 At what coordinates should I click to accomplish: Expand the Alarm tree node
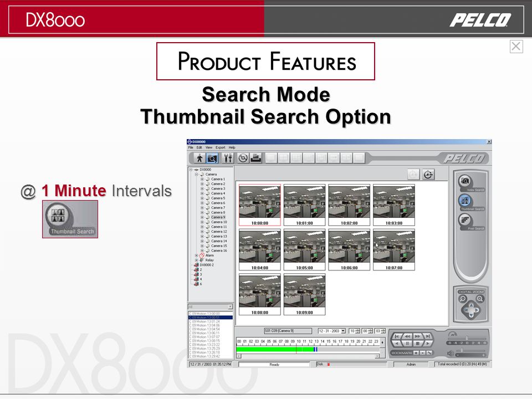196,255
